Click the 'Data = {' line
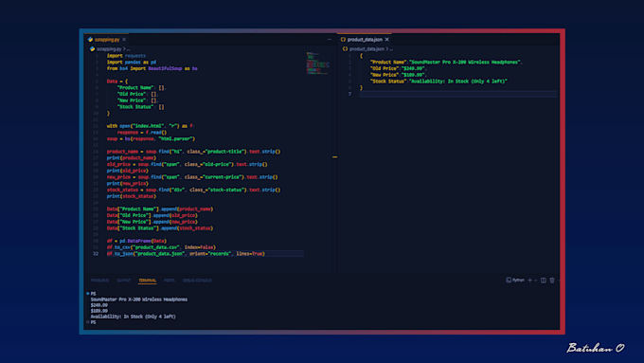644x363 pixels. click(117, 82)
